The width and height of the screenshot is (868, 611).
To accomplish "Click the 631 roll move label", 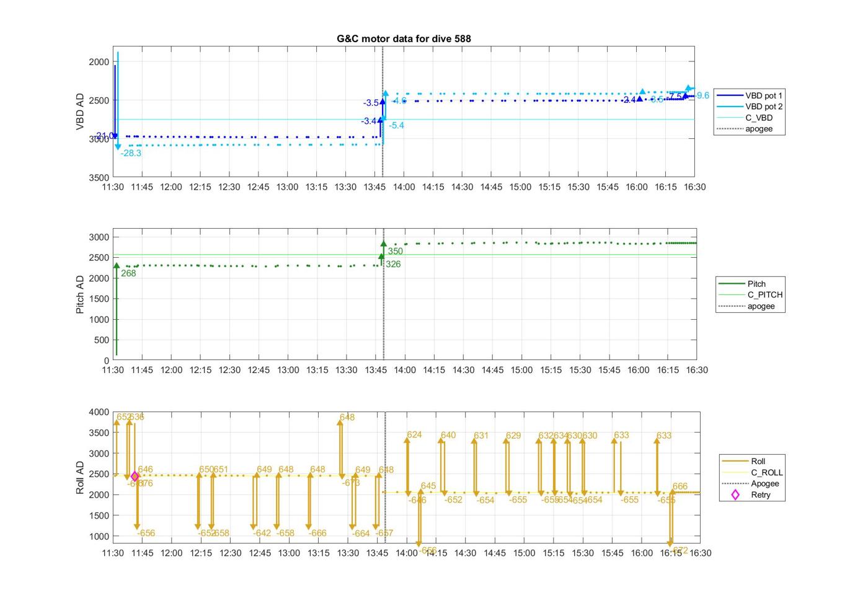I will pos(481,436).
